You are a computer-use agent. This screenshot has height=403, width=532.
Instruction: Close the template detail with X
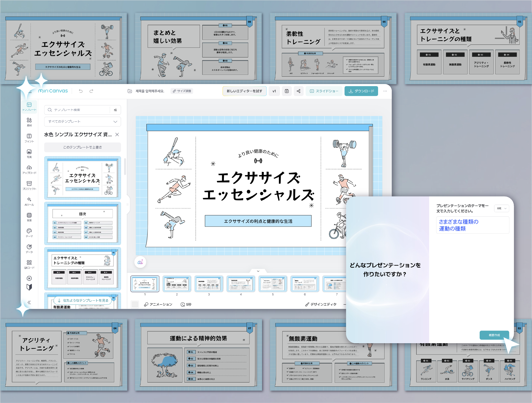[117, 135]
